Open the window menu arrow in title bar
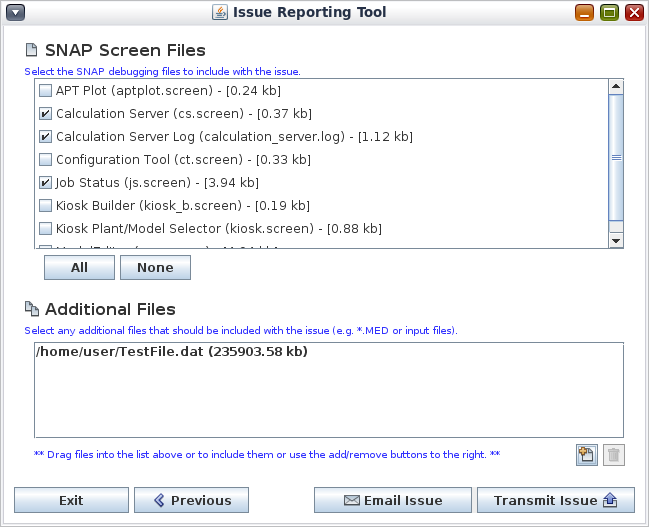The height and width of the screenshot is (527, 649). [x=15, y=13]
